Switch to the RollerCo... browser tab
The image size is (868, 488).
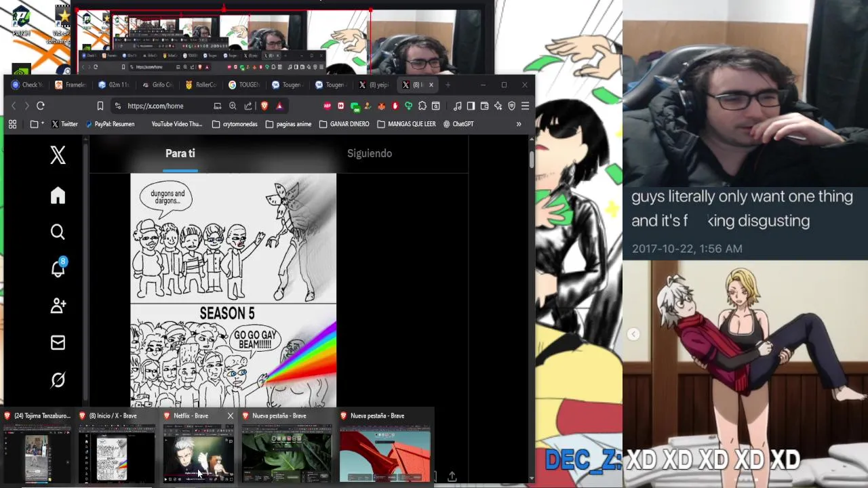coord(201,85)
